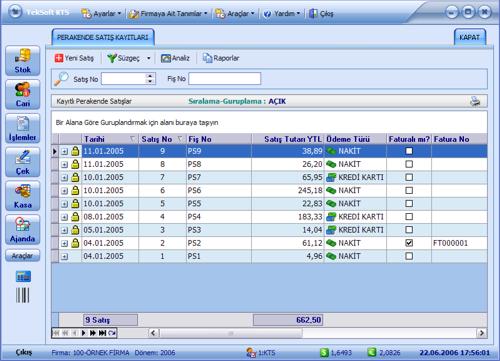Click the Analiz toolbar button
The image size is (500, 361).
[x=175, y=58]
